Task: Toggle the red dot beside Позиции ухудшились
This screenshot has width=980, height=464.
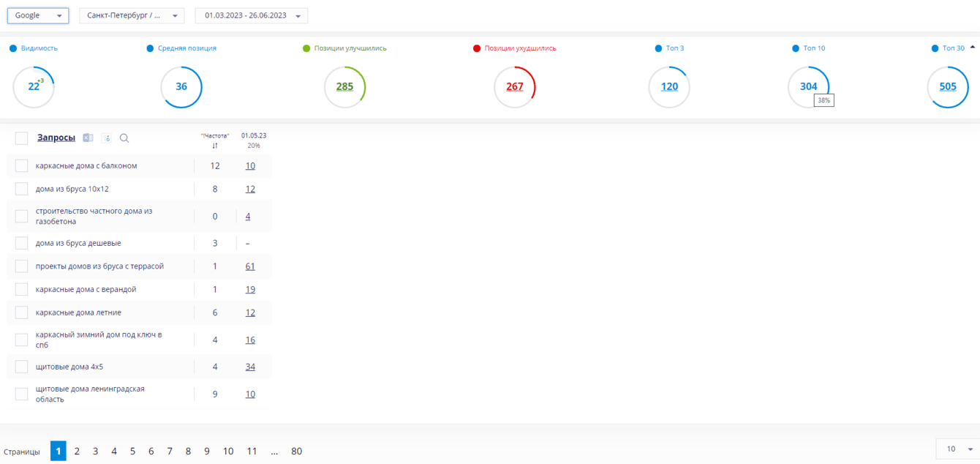Action: point(477,48)
